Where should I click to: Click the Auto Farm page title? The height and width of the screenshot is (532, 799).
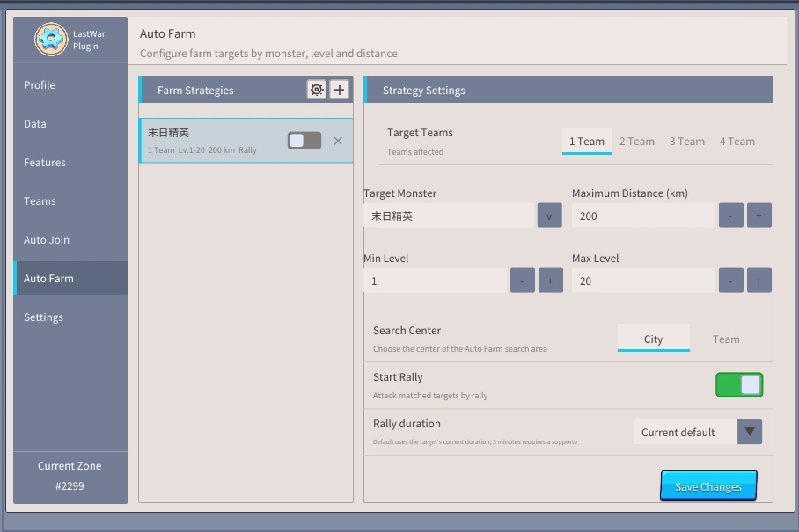click(x=168, y=33)
